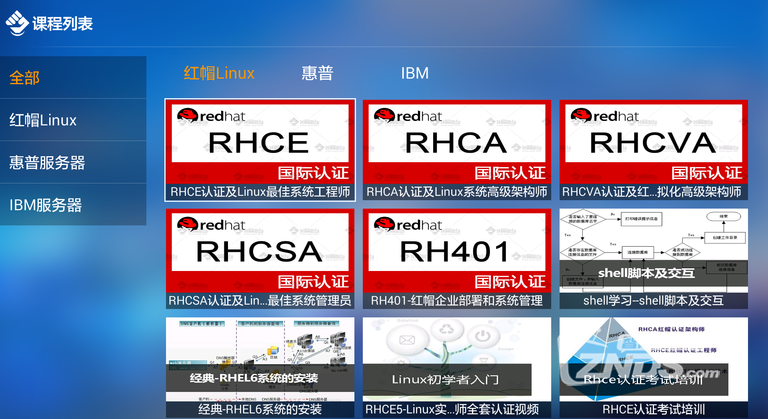Image resolution: width=768 pixels, height=419 pixels.
Task: Click caption RHCVA认证及红...拟化高级架构师
Action: click(x=654, y=192)
